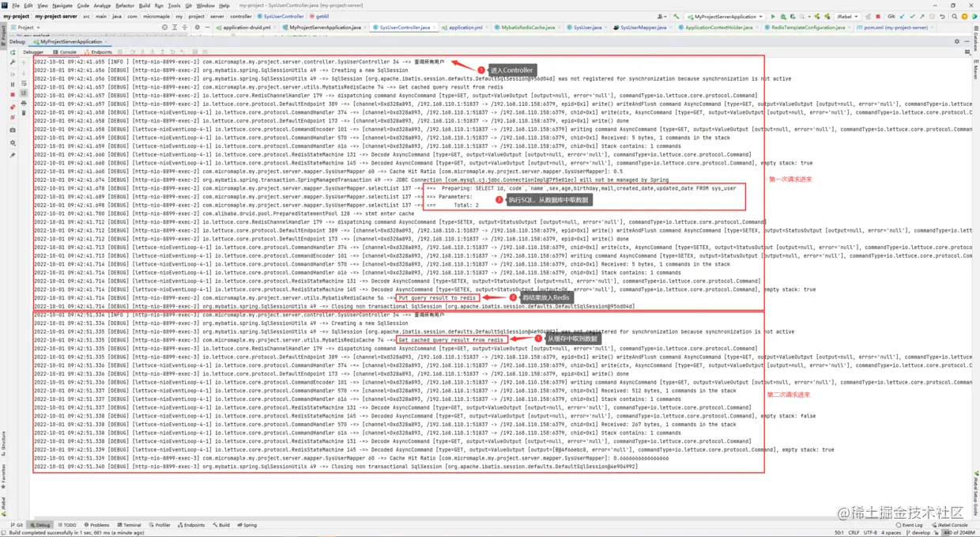Open the JRebel dropdown

(847, 16)
